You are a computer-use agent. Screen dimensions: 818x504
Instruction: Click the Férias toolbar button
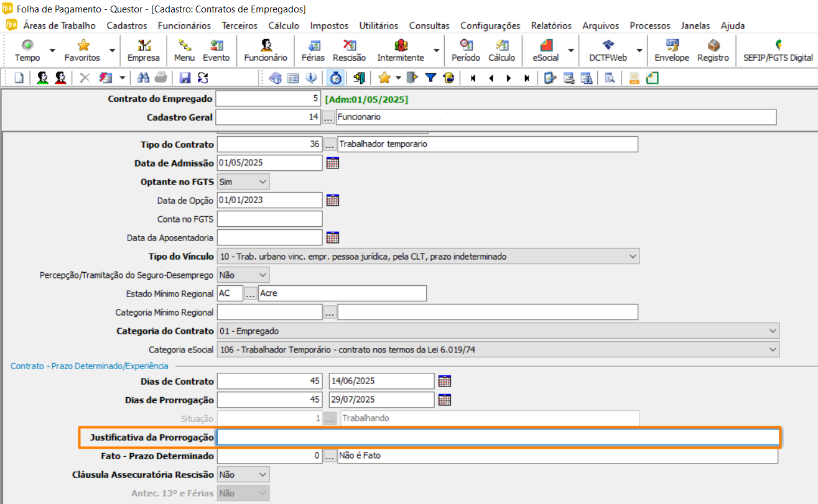coord(313,50)
